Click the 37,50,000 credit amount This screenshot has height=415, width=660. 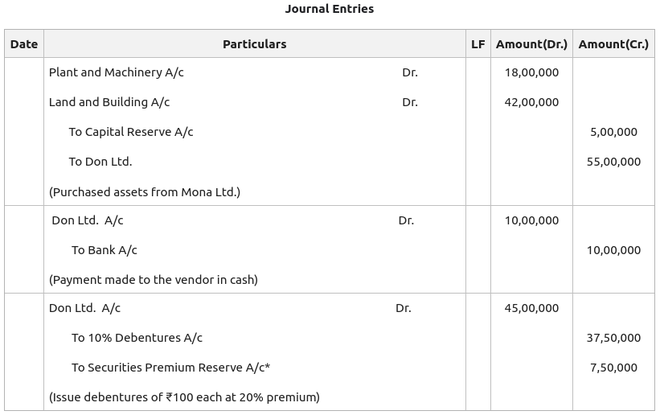(613, 338)
